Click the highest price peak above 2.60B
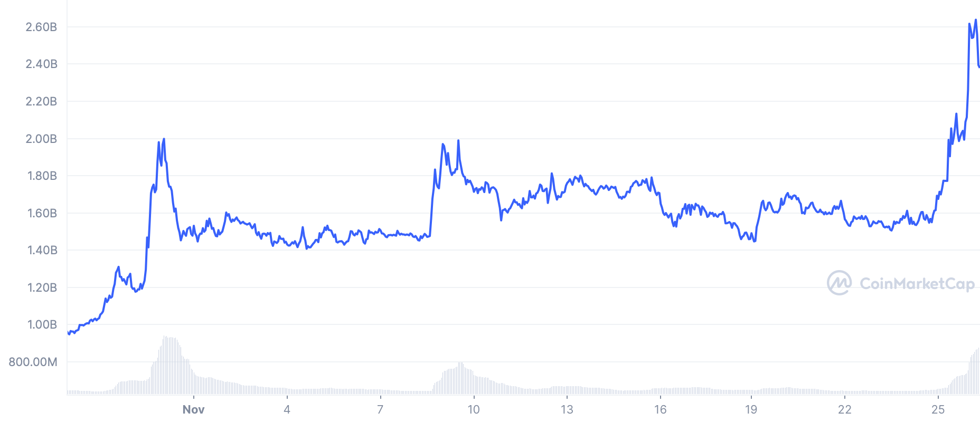This screenshot has width=980, height=422. (x=975, y=20)
